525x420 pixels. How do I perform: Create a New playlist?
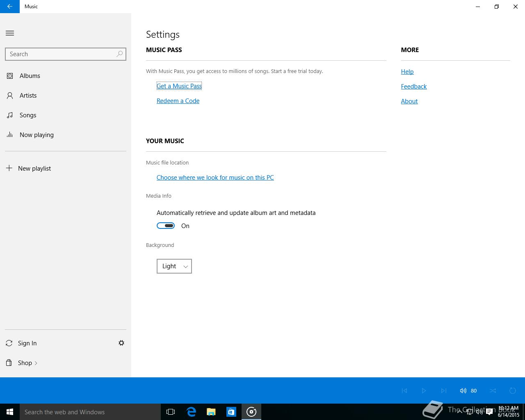tap(66, 168)
